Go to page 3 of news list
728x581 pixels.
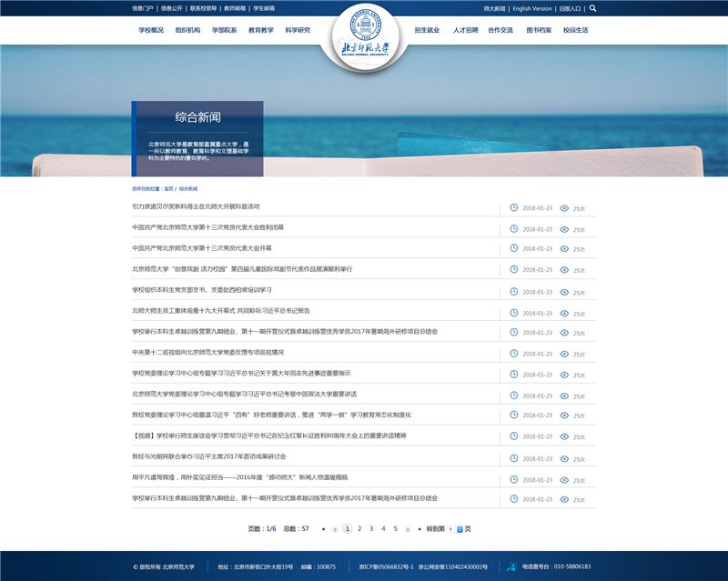371,528
